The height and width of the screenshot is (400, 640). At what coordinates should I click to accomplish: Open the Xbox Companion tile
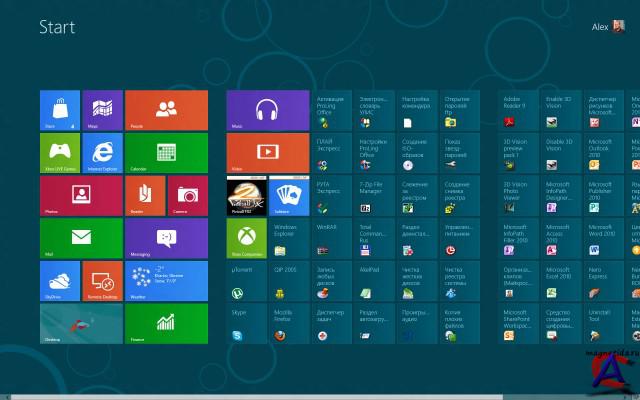(x=247, y=238)
